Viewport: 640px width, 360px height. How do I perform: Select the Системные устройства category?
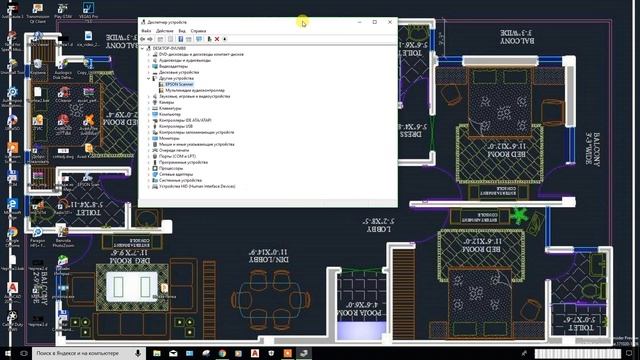(180, 180)
